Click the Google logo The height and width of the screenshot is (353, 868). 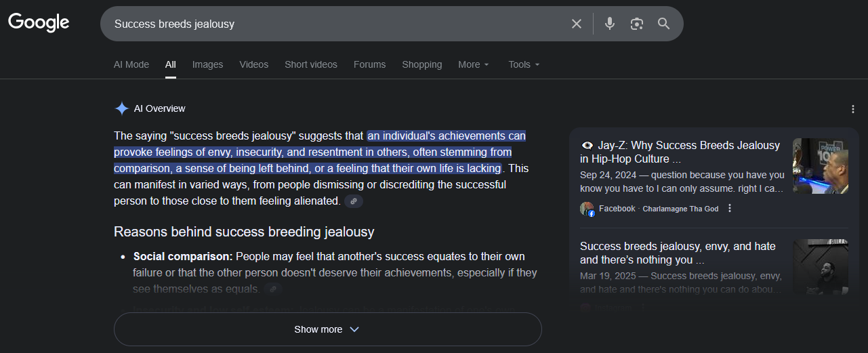39,22
